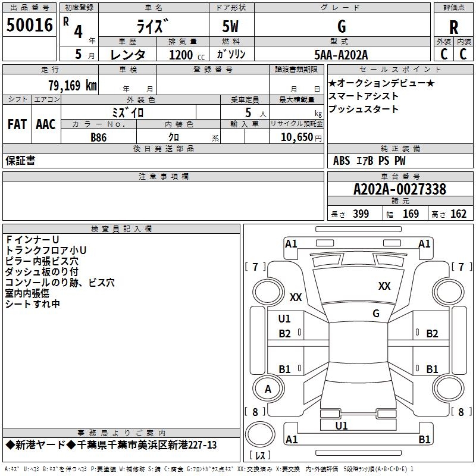Click the XX mark on the hood
The width and height of the screenshot is (476, 476).
(384, 286)
